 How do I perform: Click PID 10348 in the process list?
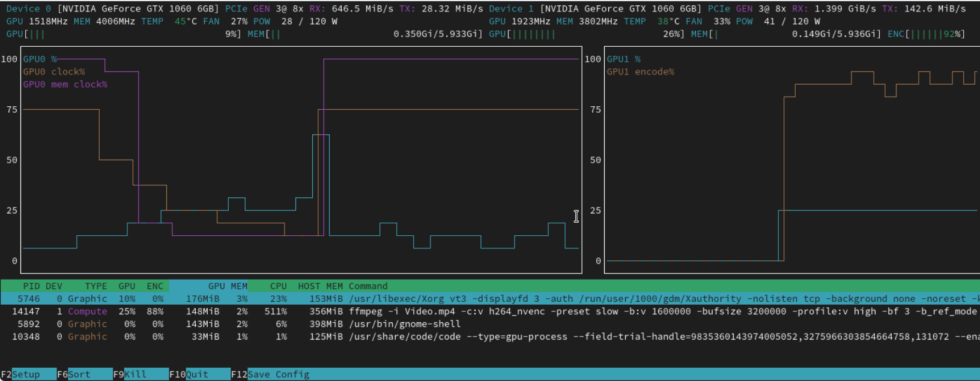tap(26, 337)
